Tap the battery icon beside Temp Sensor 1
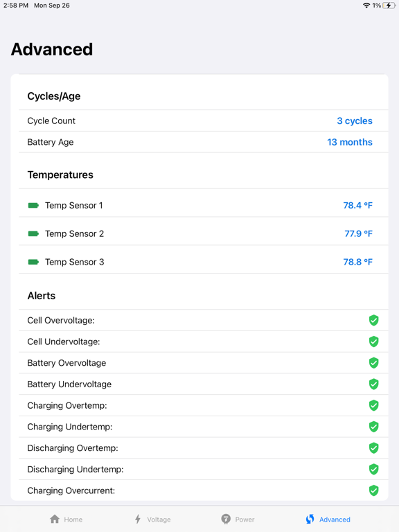 pyautogui.click(x=33, y=205)
